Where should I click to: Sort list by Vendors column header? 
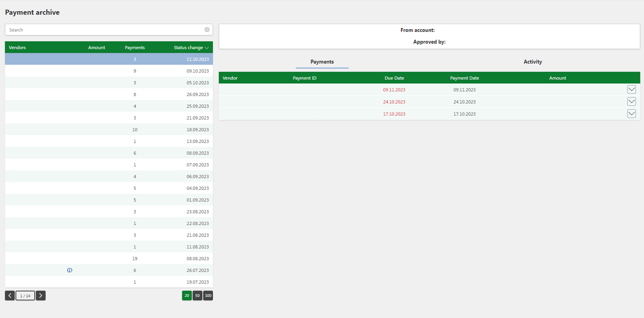[x=17, y=48]
